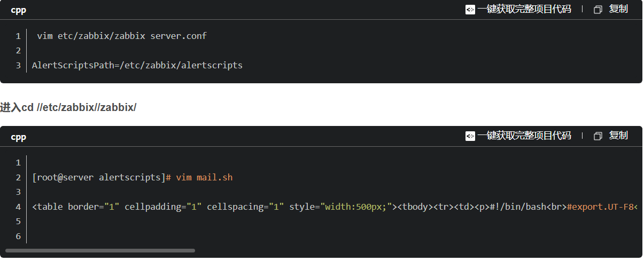The height and width of the screenshot is (261, 644).
Task: Click 'AlertScriptsPath=/etc/zabbix/alertscripts' line
Action: 137,65
